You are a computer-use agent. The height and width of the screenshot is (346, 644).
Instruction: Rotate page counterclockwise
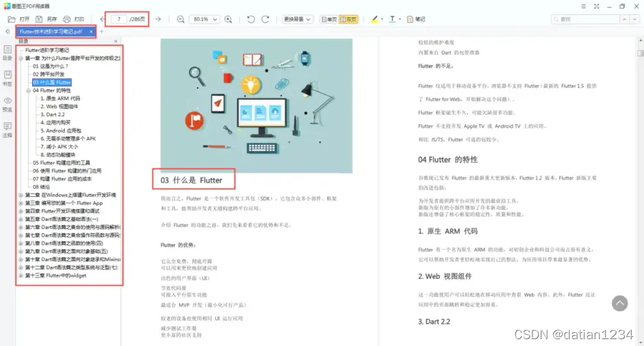pos(250,19)
